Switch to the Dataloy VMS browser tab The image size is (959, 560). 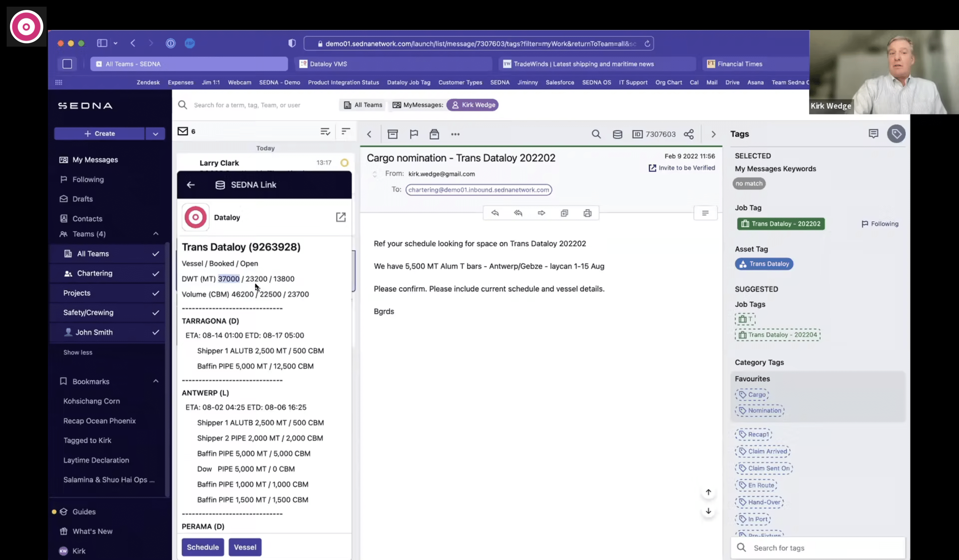point(393,64)
